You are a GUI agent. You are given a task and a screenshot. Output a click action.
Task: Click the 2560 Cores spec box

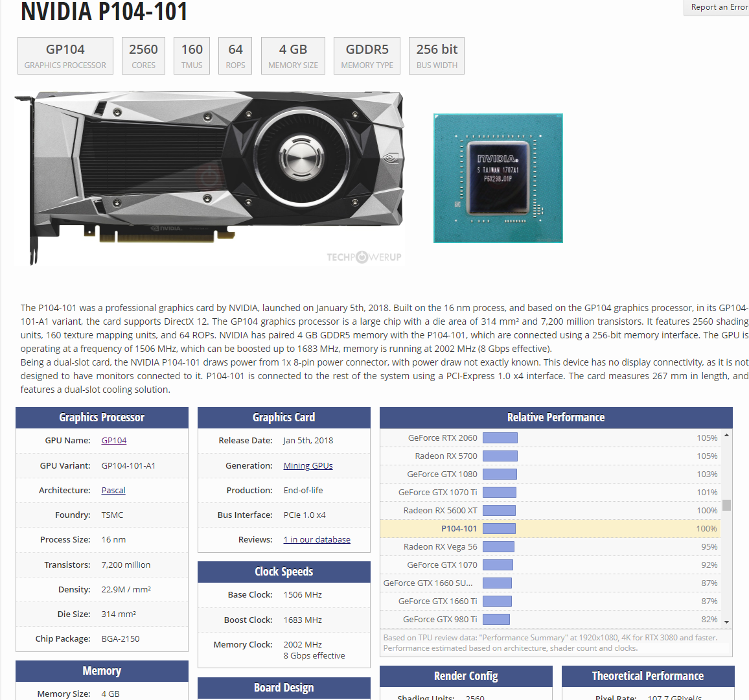[143, 56]
